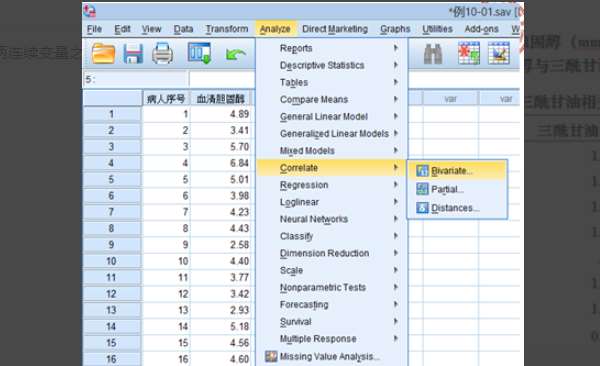This screenshot has width=600, height=366.
Task: Open the Transform menu
Action: (x=227, y=29)
